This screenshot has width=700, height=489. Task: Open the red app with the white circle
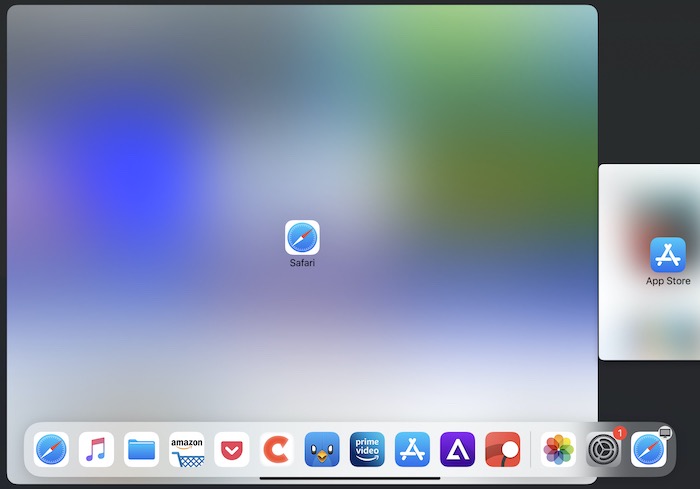click(x=503, y=449)
